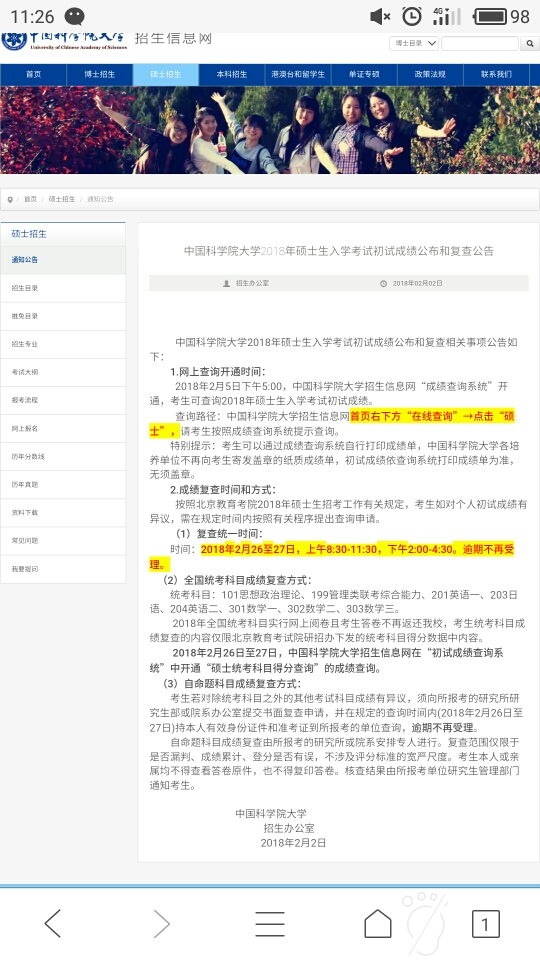Screen dimensions: 540x960
Task: Open the browser hamburger menu
Action: tap(269, 924)
